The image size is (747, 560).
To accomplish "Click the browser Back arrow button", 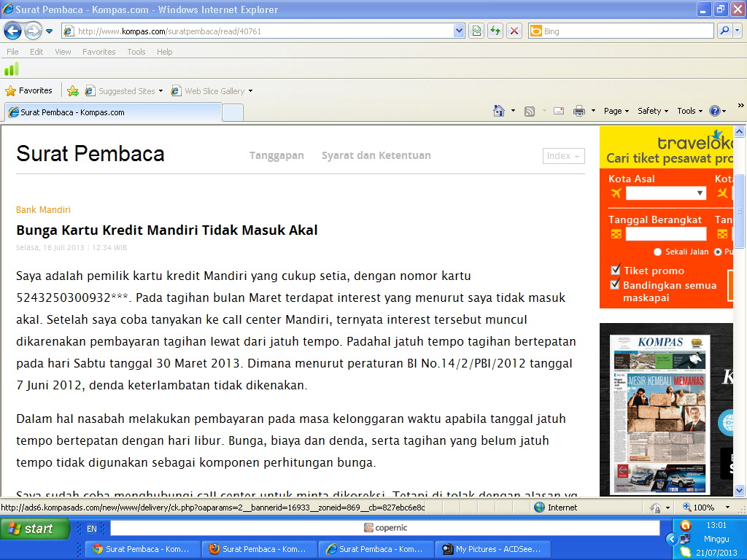I will pos(12,31).
